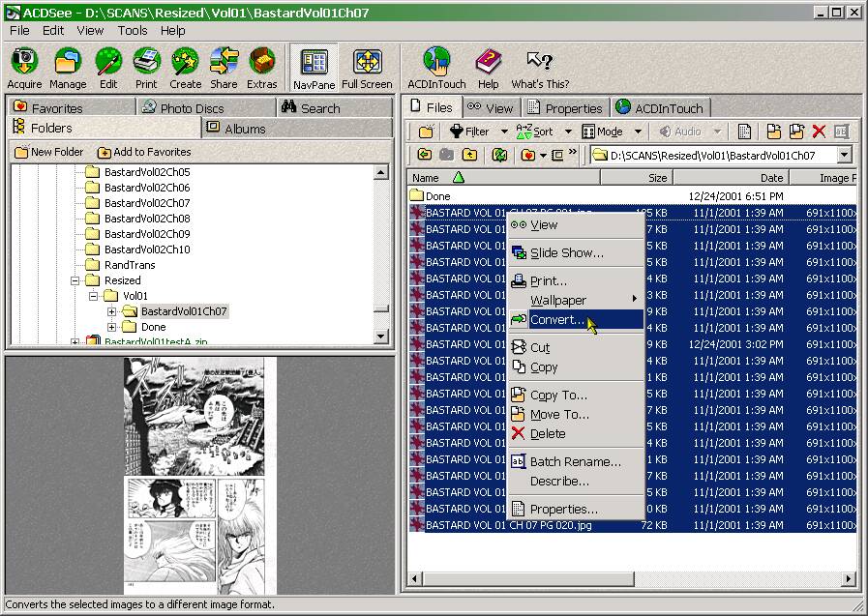
Task: Sort by the Name column header
Action: (x=504, y=178)
